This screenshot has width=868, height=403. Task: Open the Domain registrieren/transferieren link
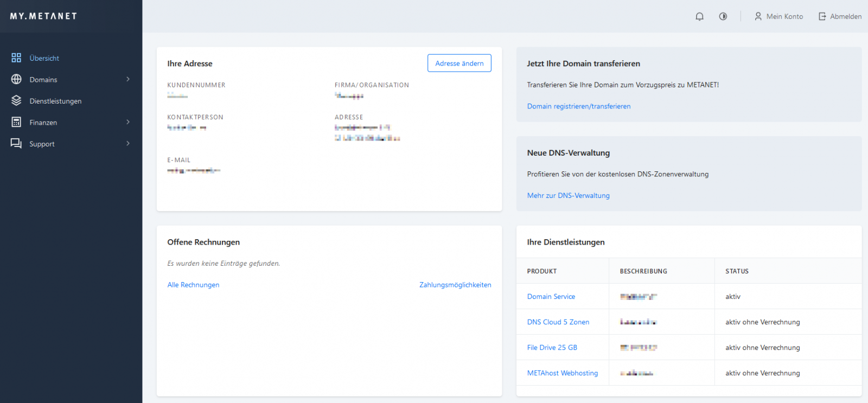[578, 106]
